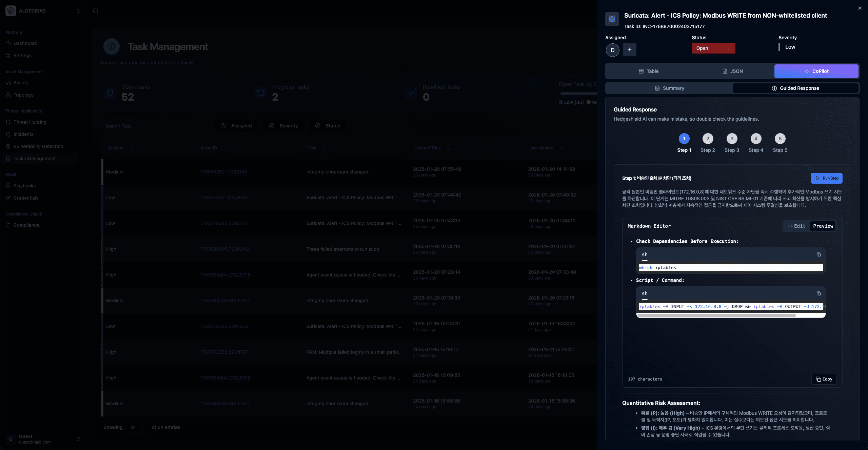Click the Suricata task atom icon
Screen dimensions: 868x450
coord(612,19)
